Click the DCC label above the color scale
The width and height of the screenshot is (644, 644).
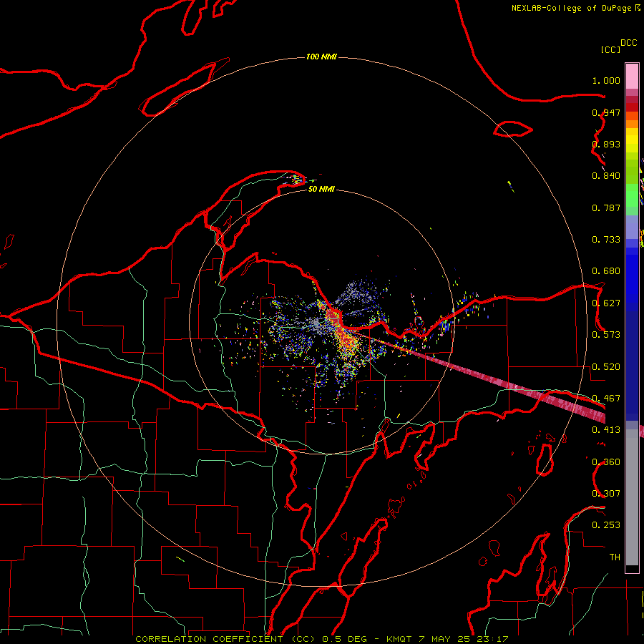(628, 43)
